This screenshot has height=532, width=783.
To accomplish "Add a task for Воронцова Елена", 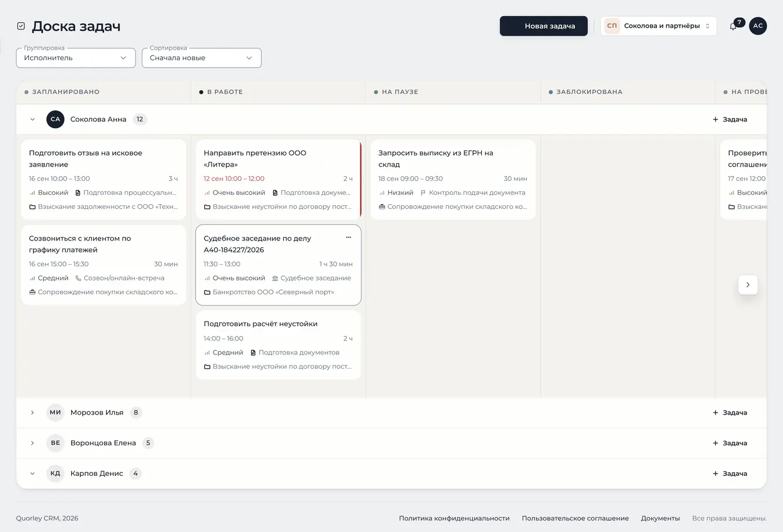I will pos(730,443).
